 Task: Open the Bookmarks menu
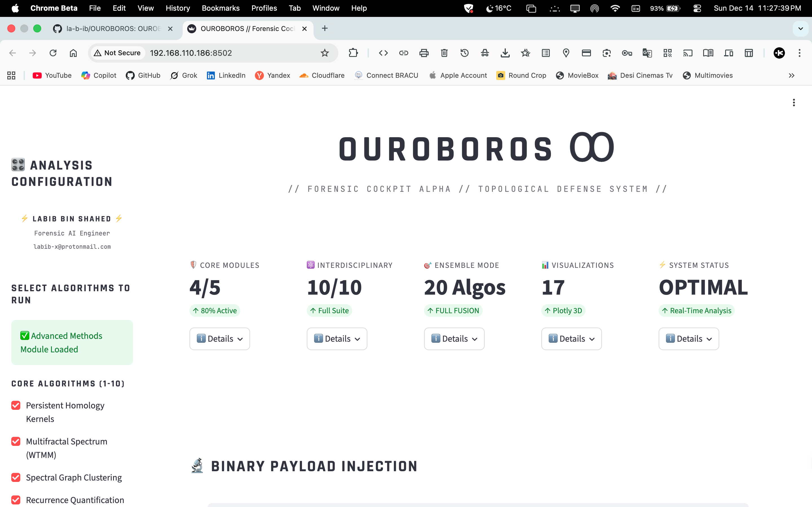[x=220, y=8]
